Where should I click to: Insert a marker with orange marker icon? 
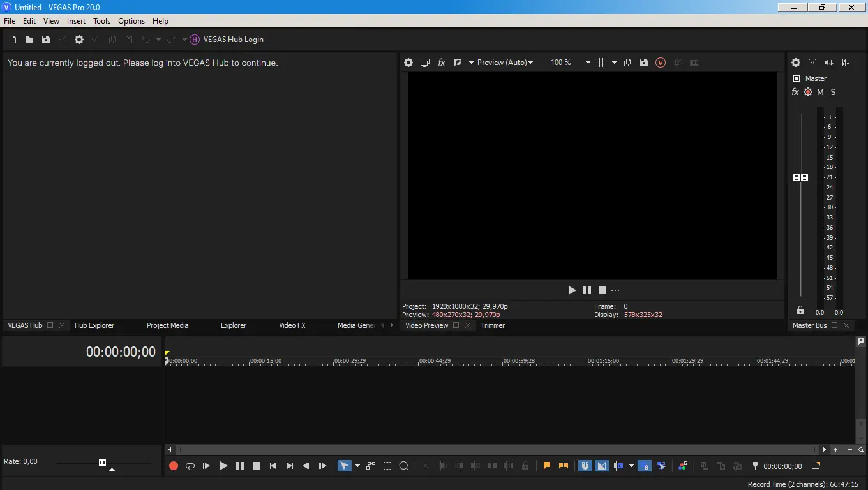(547, 466)
